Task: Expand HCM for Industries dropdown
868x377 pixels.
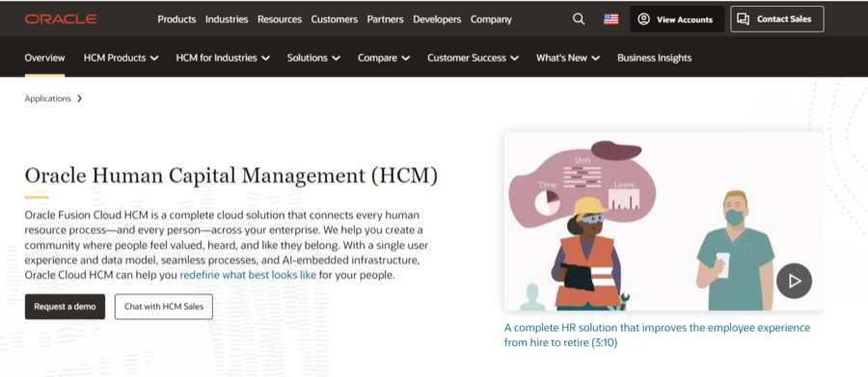Action: [x=223, y=58]
